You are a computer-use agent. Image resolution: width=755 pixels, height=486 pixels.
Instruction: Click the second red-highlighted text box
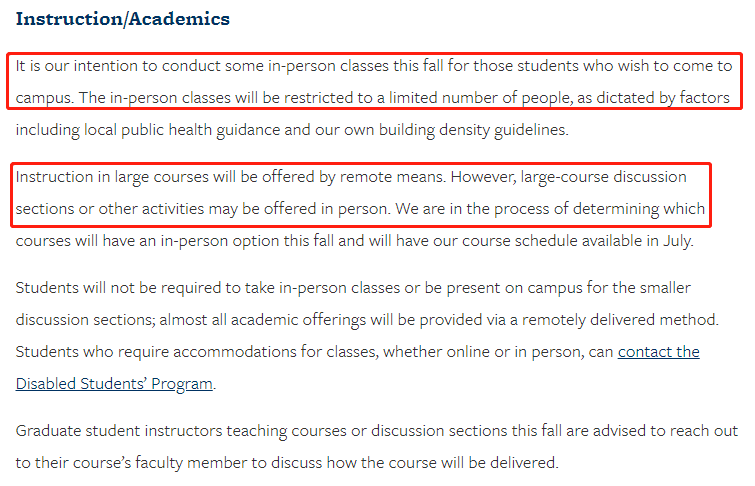[x=361, y=195]
